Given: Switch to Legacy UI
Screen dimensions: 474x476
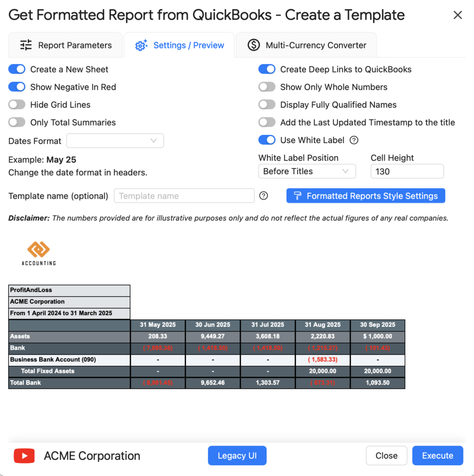Looking at the screenshot, I should [237, 456].
